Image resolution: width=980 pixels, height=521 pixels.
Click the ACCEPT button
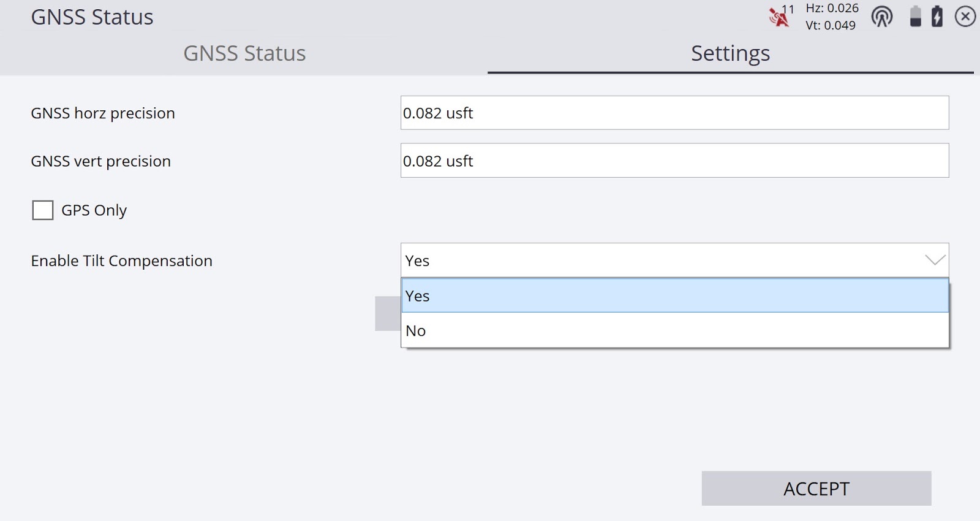click(x=816, y=489)
